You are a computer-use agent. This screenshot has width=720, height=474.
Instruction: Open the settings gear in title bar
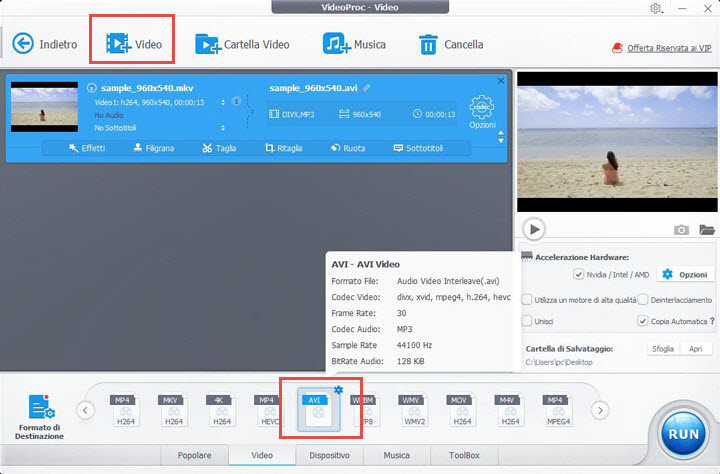[656, 8]
